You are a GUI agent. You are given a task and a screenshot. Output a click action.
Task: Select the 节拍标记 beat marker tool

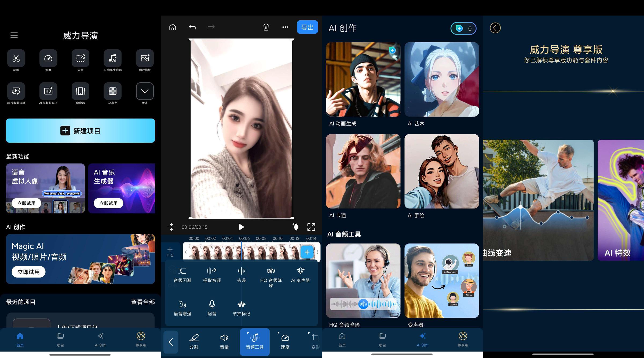click(x=241, y=308)
